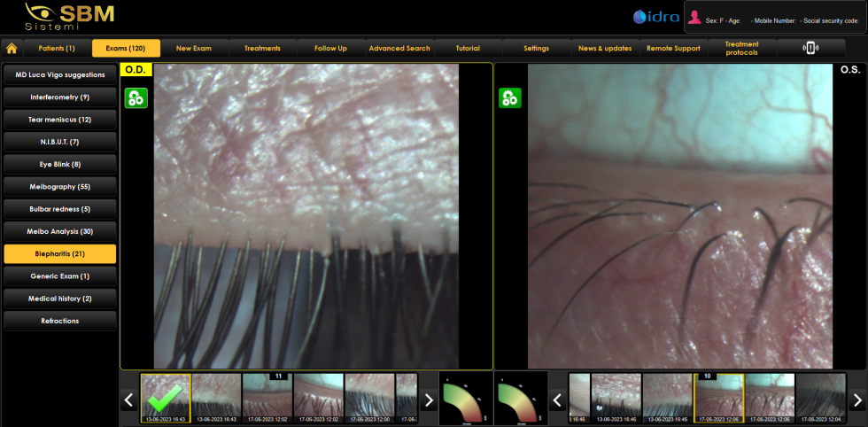Open the Patients (1) tab
868x427 pixels.
[x=57, y=49]
